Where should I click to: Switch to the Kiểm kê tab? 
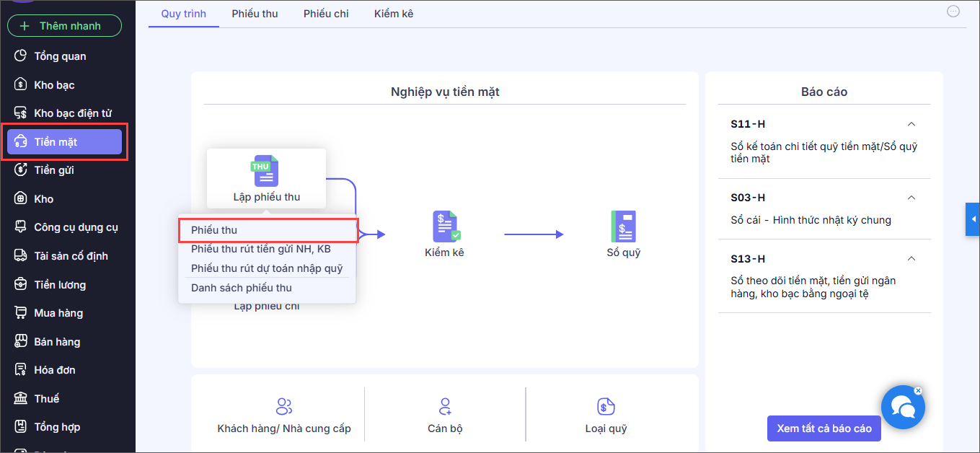click(x=394, y=14)
